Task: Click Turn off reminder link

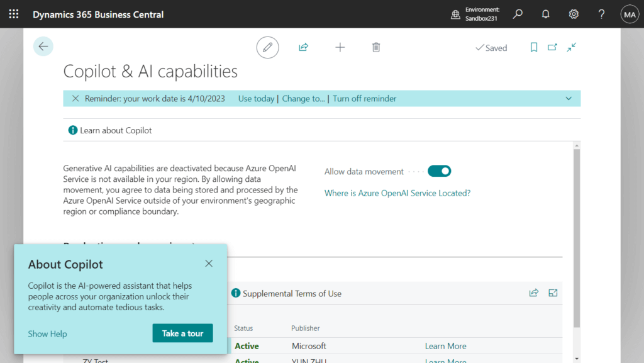Action: (364, 99)
